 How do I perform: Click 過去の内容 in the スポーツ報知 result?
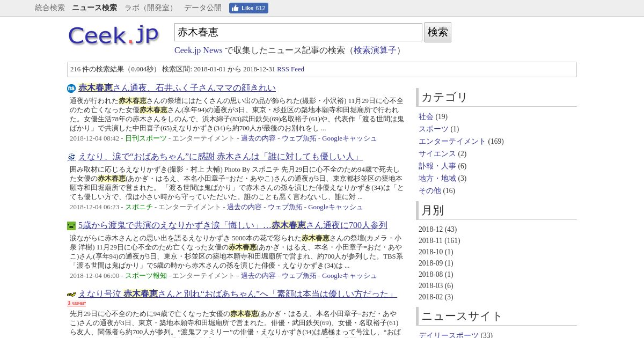click(258, 276)
